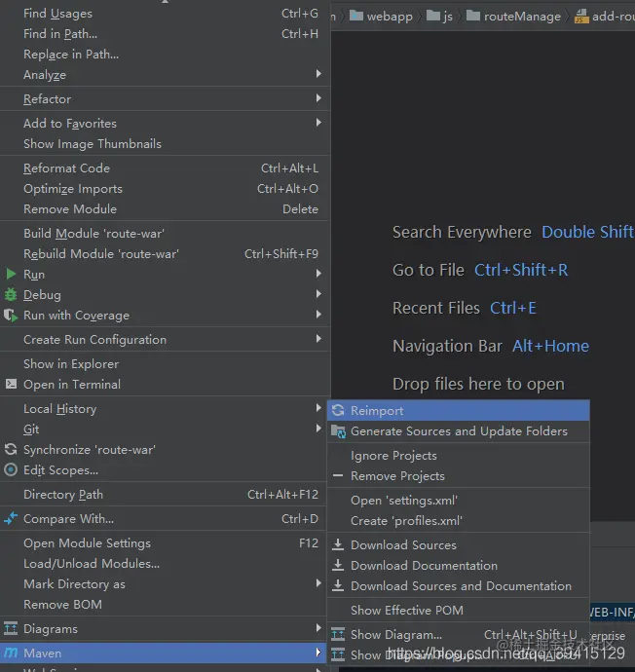Click the Search Everywhere hint text

coord(462,232)
